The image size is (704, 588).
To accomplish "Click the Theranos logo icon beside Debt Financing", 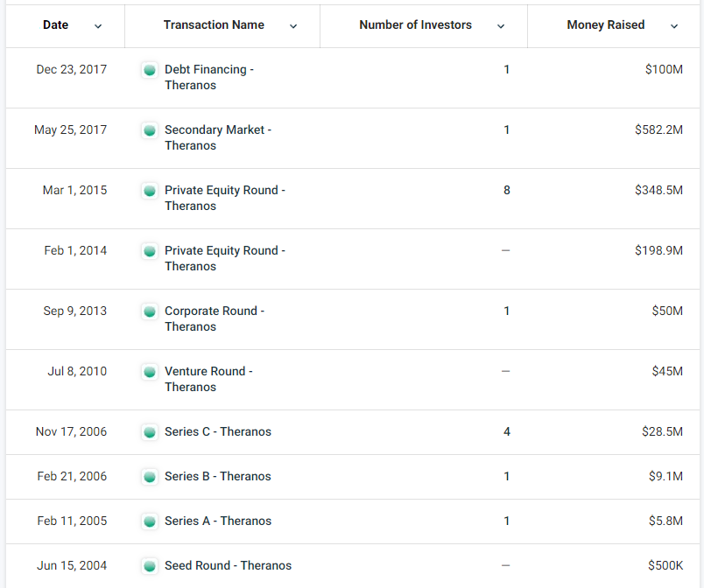I will [x=150, y=70].
